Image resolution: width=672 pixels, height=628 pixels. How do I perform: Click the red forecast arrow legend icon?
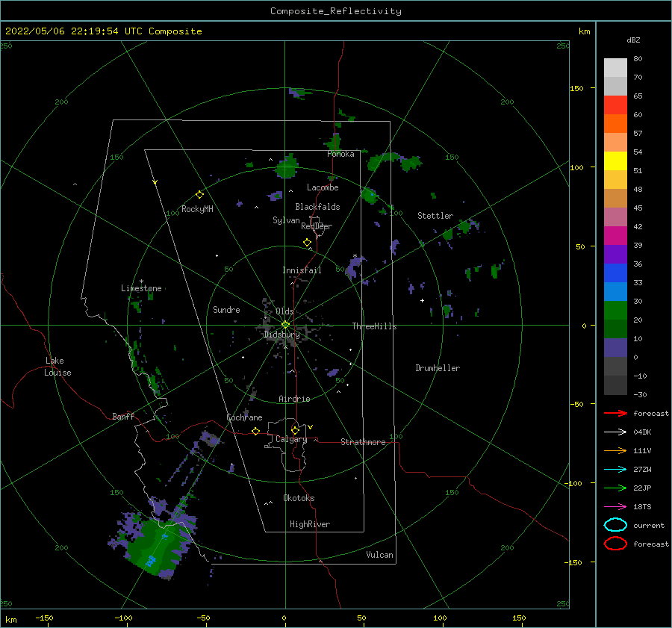(x=615, y=413)
